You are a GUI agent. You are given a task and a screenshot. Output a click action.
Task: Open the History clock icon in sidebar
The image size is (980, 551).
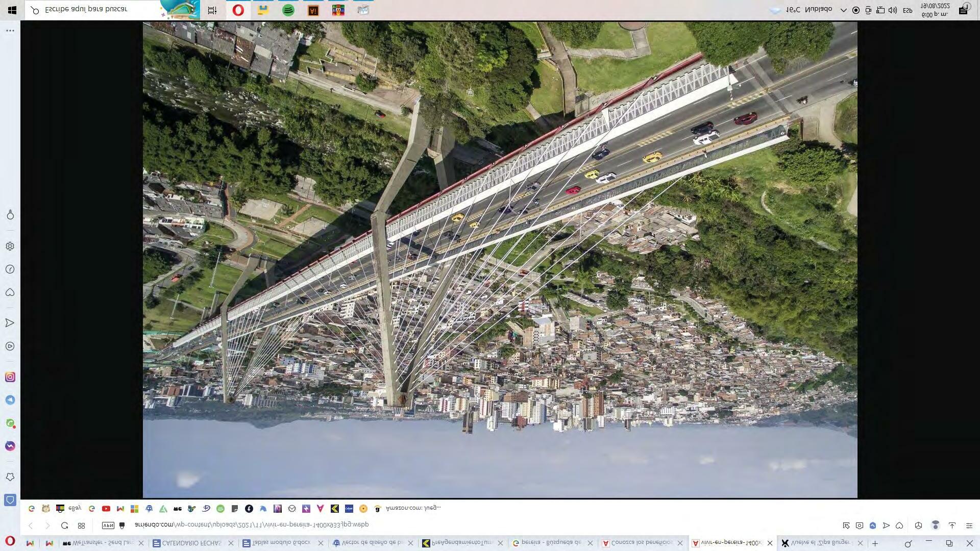click(10, 269)
